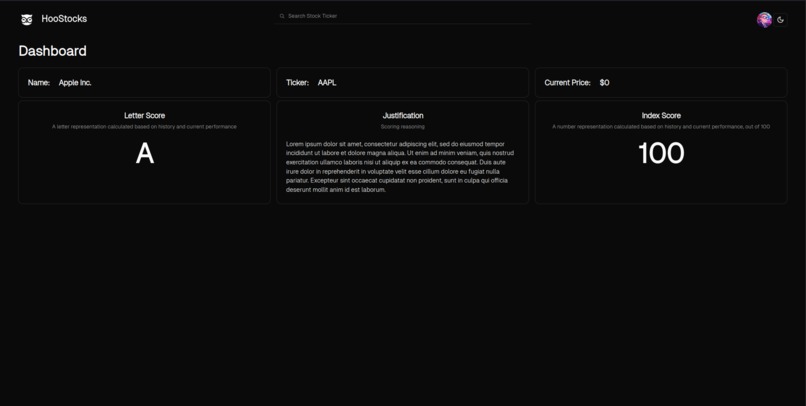Click the 'Justification' card title
This screenshot has width=806, height=406.
coord(403,116)
